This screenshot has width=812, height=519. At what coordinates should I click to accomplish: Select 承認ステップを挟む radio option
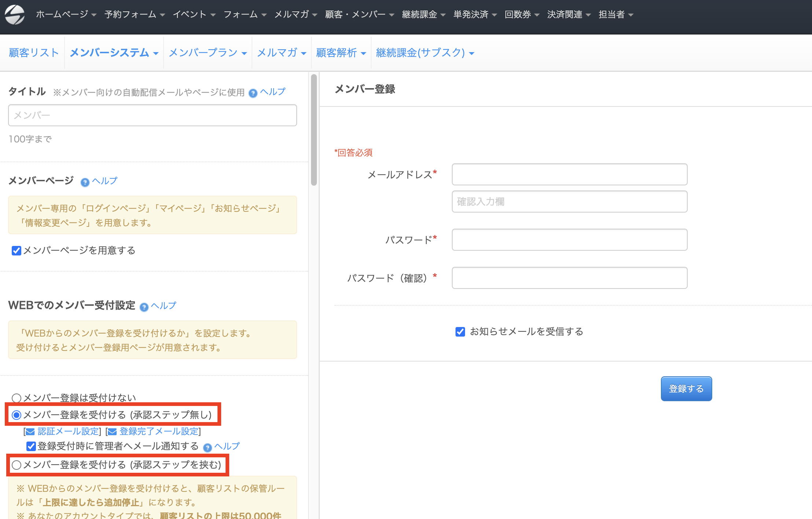tap(17, 465)
